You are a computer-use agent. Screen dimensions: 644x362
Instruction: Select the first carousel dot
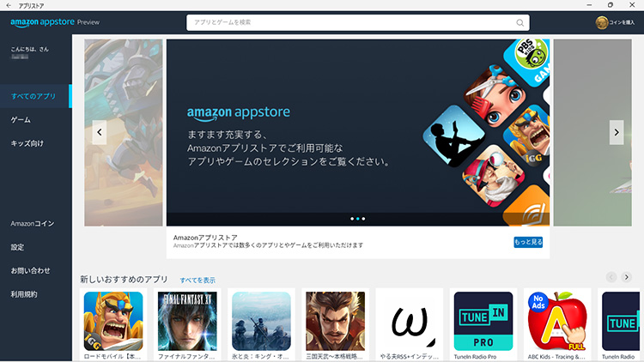pyautogui.click(x=352, y=219)
